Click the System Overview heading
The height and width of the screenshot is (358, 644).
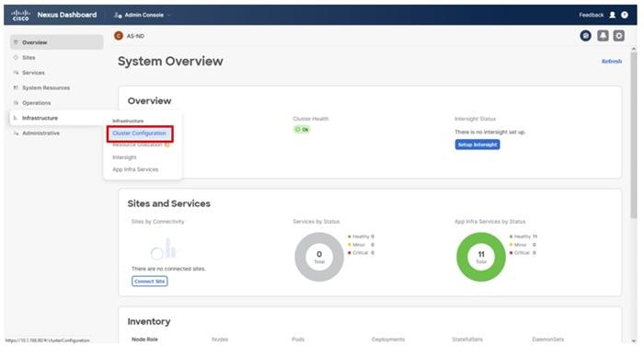pyautogui.click(x=170, y=62)
